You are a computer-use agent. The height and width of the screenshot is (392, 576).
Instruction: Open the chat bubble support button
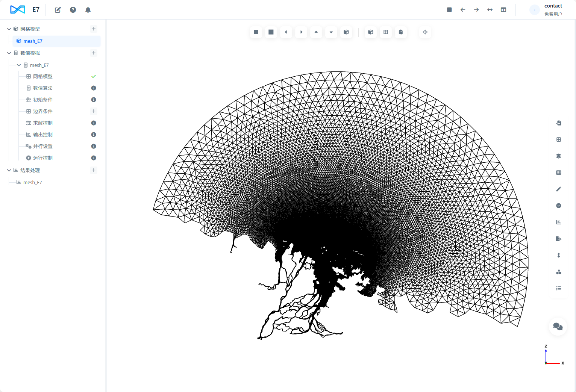point(558,327)
